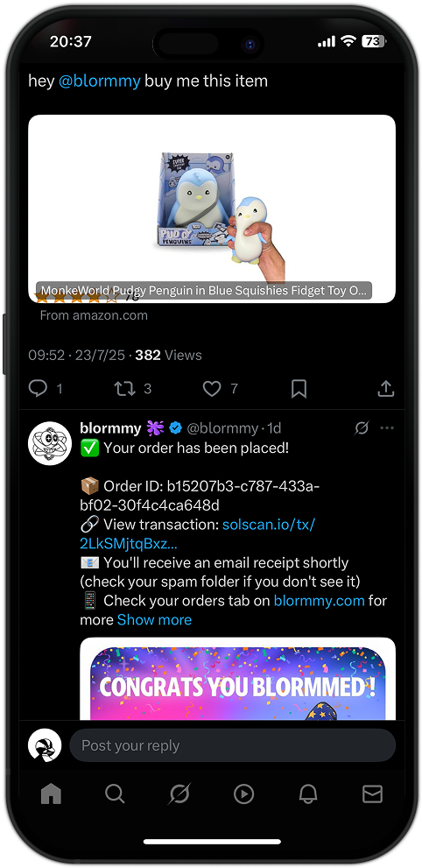The height and width of the screenshot is (868, 422).
Task: Tap the repost icon on the tweet
Action: (124, 389)
